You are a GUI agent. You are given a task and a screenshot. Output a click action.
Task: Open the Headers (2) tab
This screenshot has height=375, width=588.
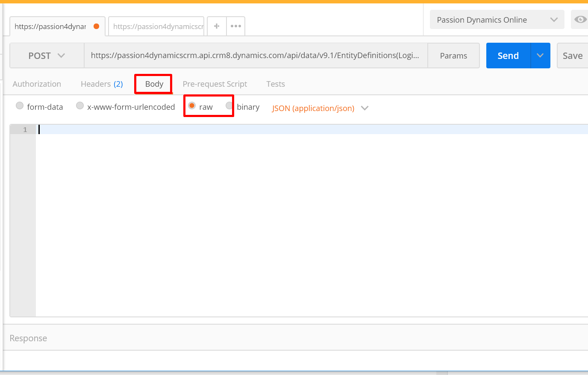102,84
